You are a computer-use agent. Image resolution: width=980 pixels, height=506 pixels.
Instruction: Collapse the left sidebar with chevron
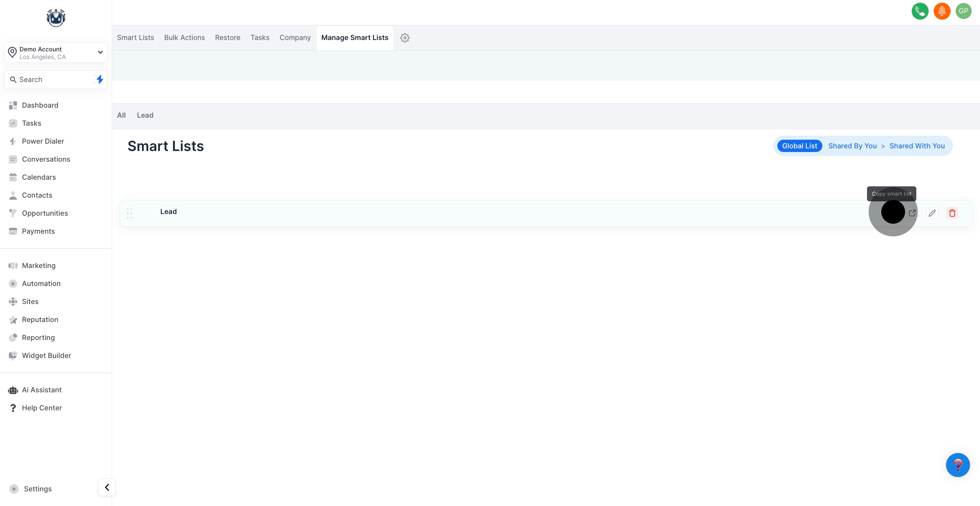pos(107,487)
